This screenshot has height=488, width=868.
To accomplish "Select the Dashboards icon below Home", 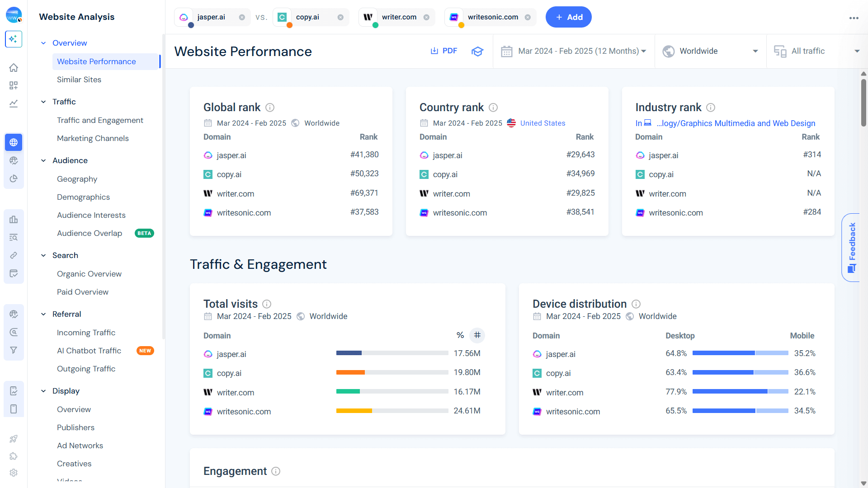I will coord(14,85).
